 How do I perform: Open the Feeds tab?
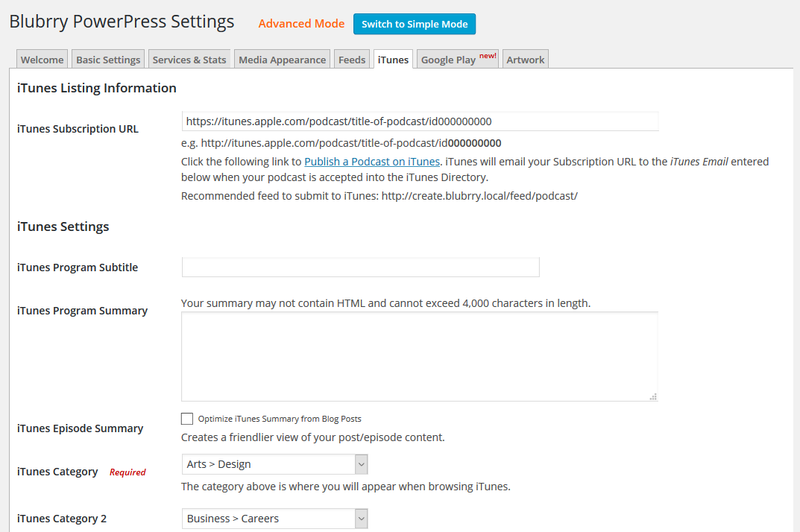coord(352,59)
